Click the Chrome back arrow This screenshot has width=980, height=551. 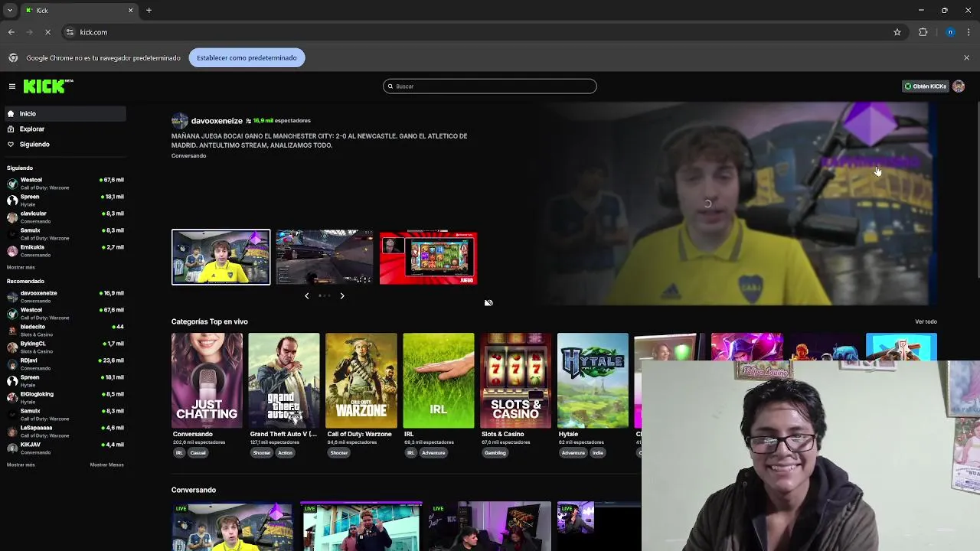(11, 32)
